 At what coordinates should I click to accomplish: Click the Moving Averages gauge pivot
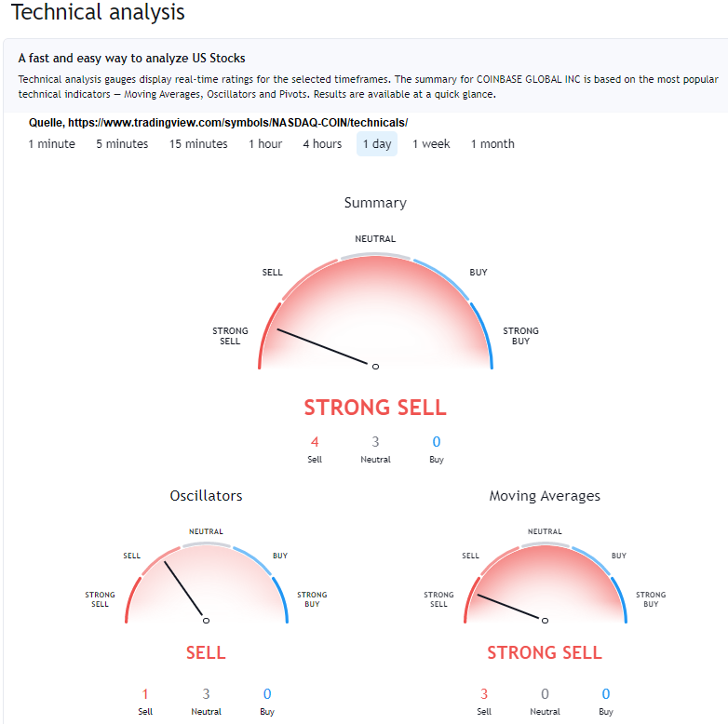click(x=545, y=620)
